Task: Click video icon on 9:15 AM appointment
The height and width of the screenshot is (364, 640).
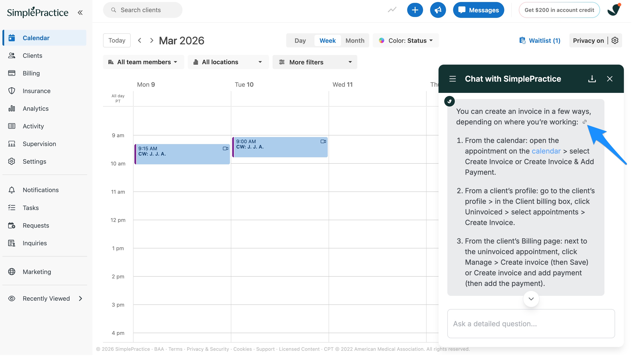Action: [225, 148]
